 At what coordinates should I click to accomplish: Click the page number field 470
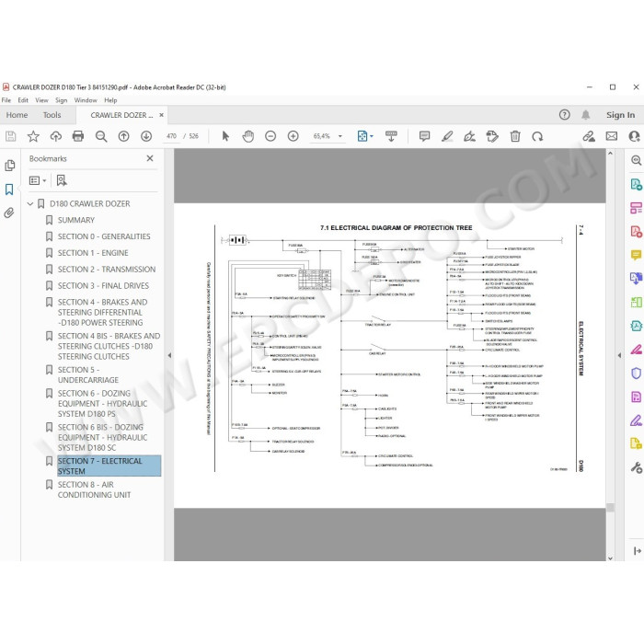171,136
